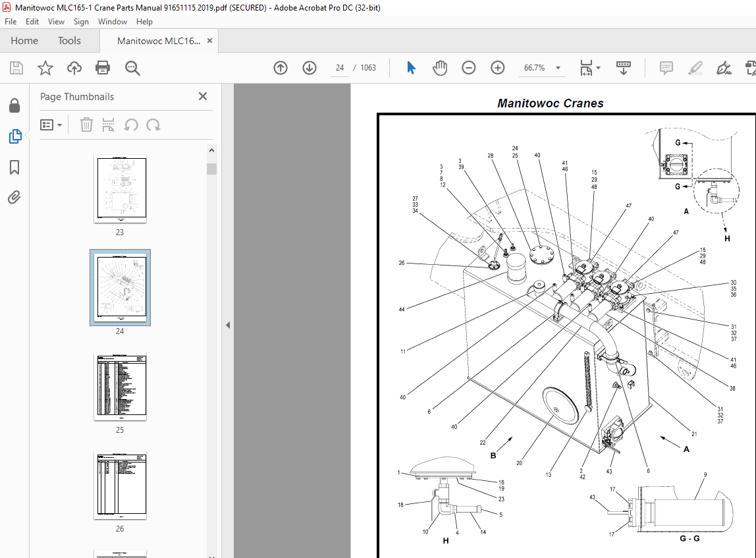The height and width of the screenshot is (558, 756).
Task: Add document to starred with star icon
Action: (45, 68)
